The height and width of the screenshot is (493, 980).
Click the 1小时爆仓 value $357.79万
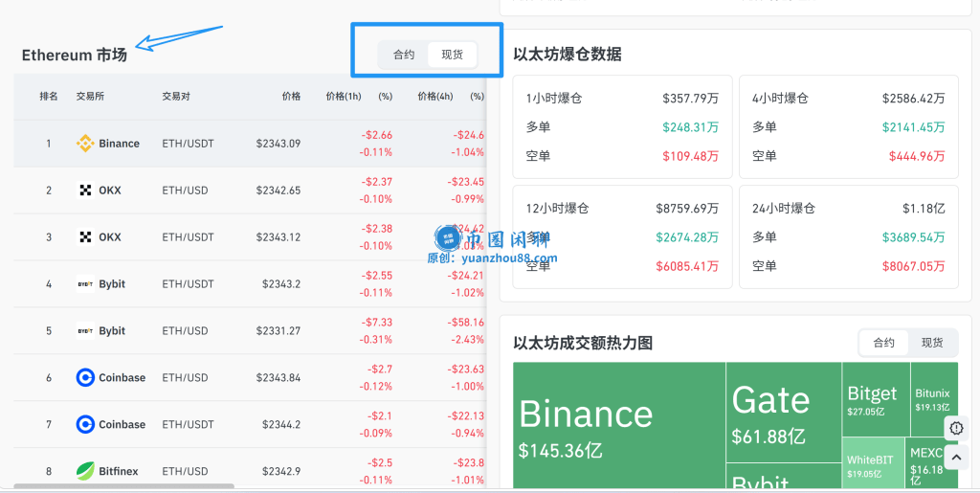tap(691, 99)
